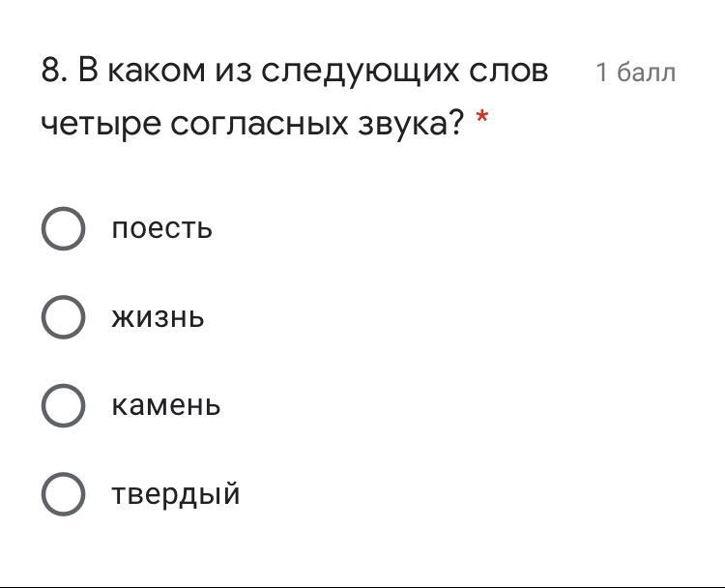Click the answer label text твердый

pos(175,494)
